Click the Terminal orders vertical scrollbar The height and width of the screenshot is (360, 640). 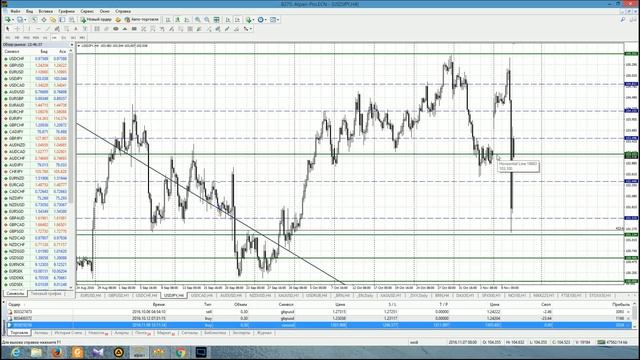tap(634, 315)
